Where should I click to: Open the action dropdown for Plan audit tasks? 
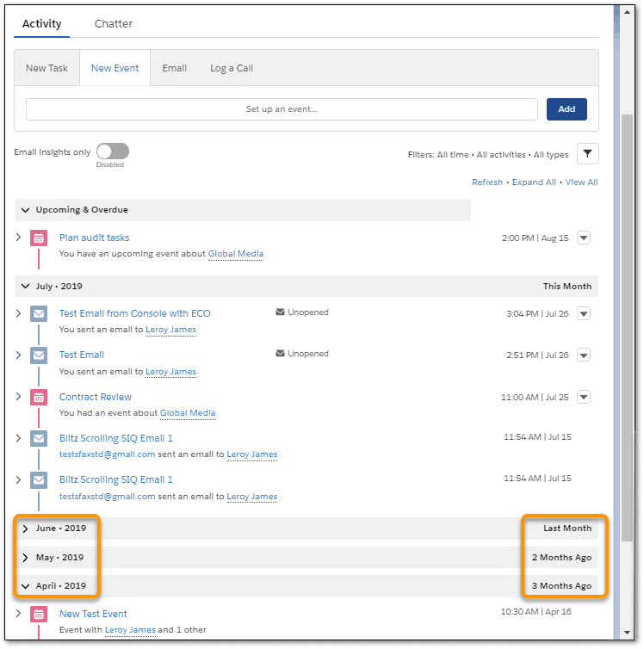coord(584,238)
